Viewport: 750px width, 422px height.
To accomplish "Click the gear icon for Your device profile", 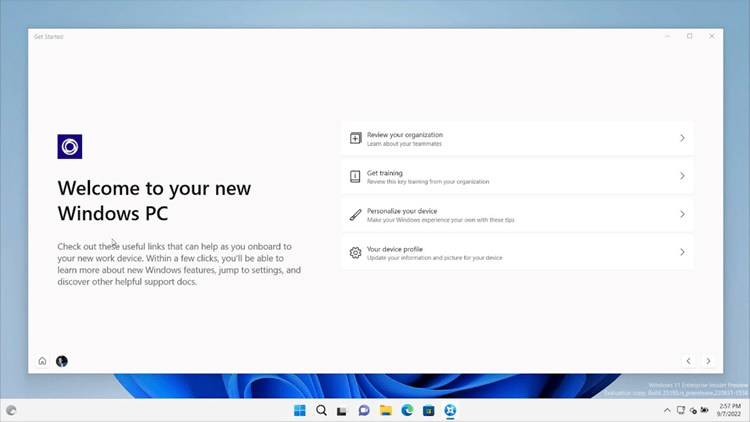I will click(355, 252).
